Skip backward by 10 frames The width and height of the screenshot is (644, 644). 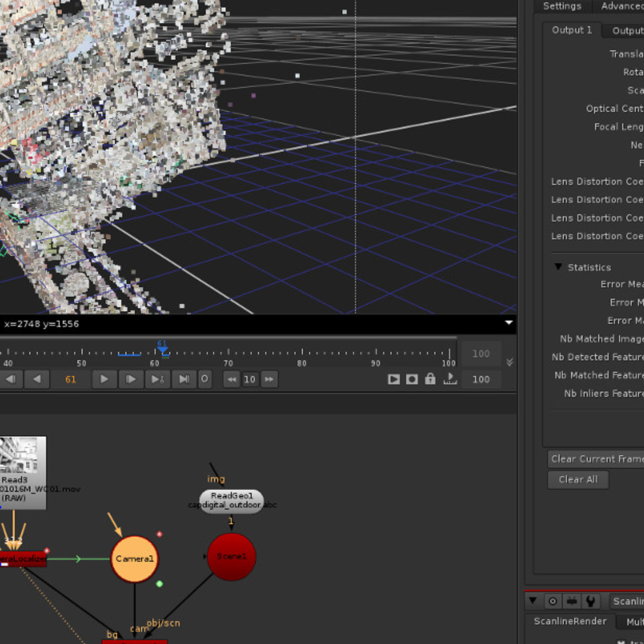point(232,379)
